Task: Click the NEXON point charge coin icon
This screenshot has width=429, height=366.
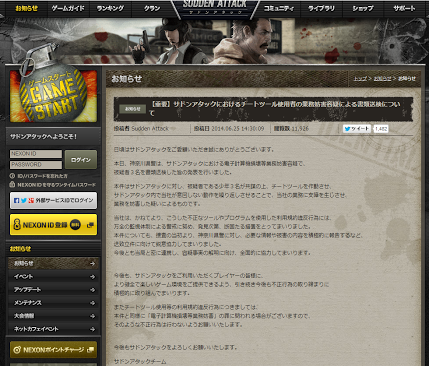Action: pyautogui.click(x=17, y=350)
